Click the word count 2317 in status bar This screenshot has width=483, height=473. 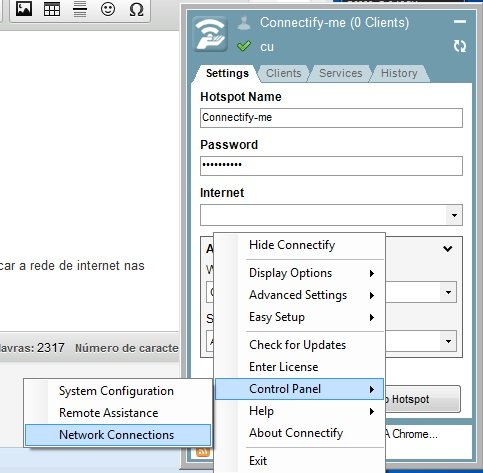tap(50, 348)
